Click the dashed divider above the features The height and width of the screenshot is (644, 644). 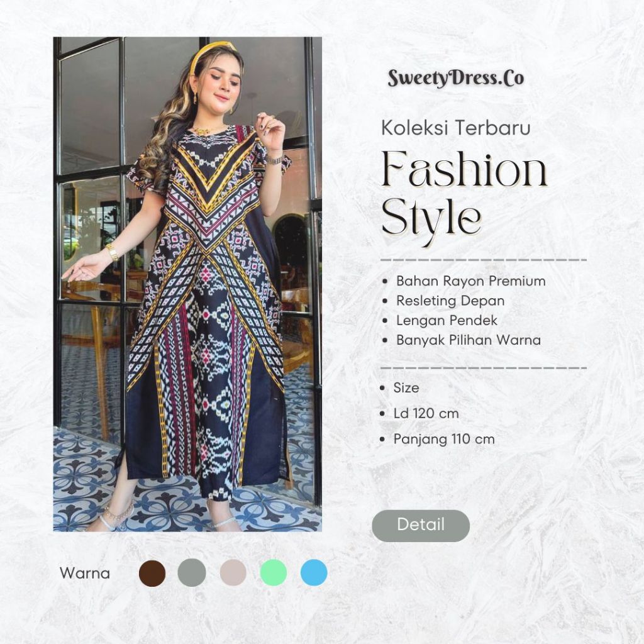tap(484, 260)
